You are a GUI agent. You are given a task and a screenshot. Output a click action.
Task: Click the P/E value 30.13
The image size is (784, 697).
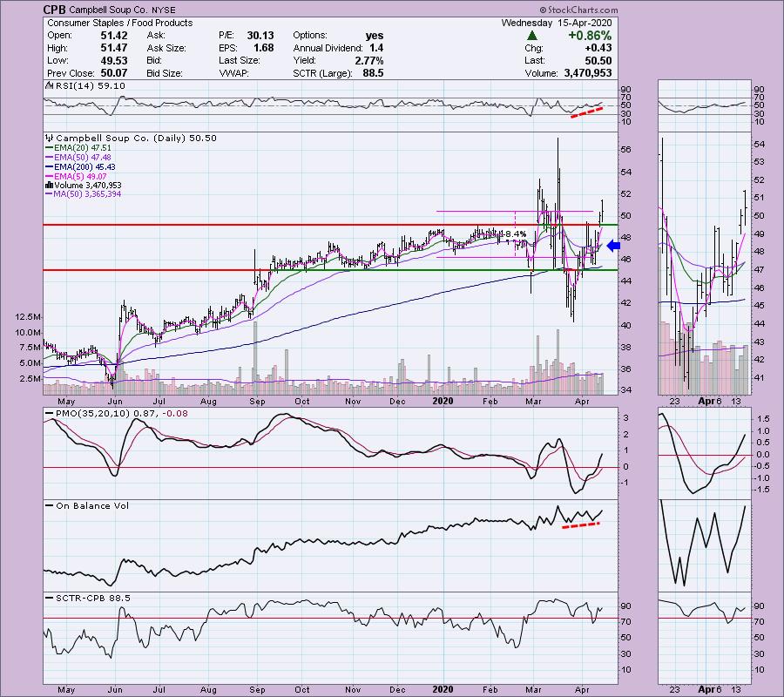pyautogui.click(x=260, y=36)
